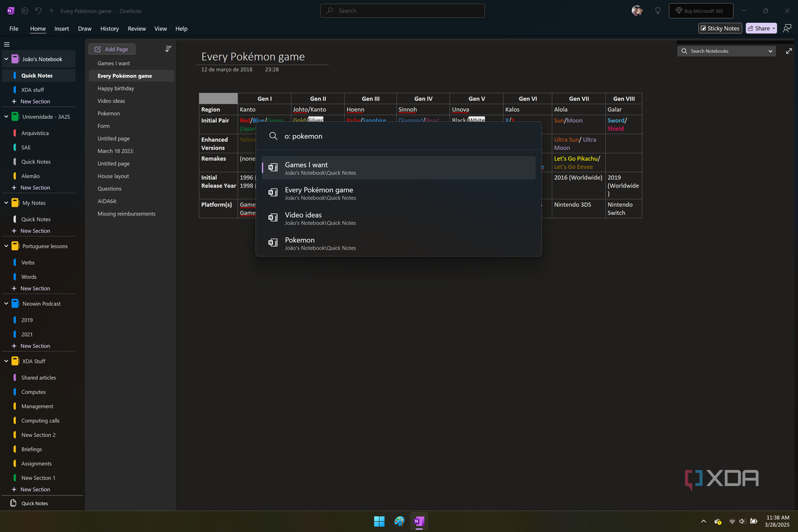The height and width of the screenshot is (532, 798).
Task: Collapse the XDA Stuff notebook
Action: point(6,361)
